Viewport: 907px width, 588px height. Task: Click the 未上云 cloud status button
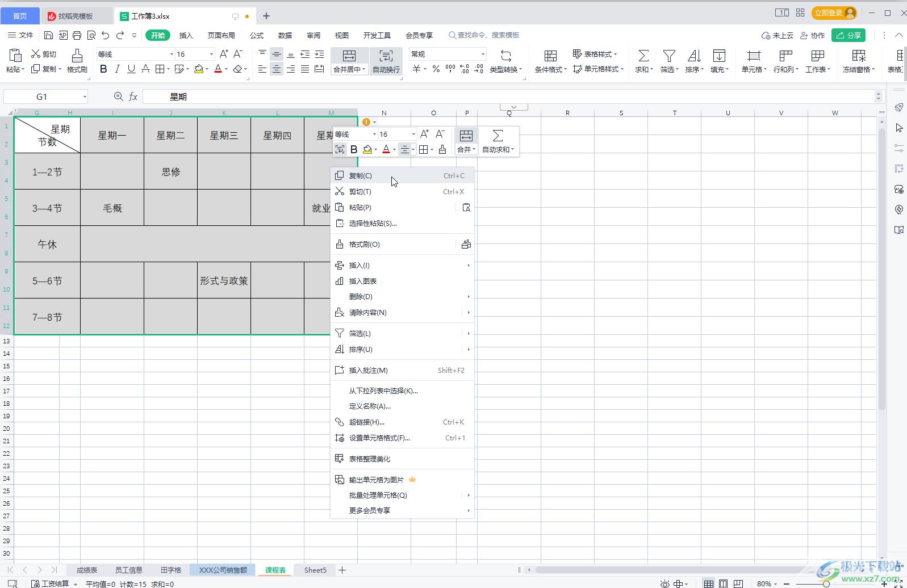tap(778, 35)
